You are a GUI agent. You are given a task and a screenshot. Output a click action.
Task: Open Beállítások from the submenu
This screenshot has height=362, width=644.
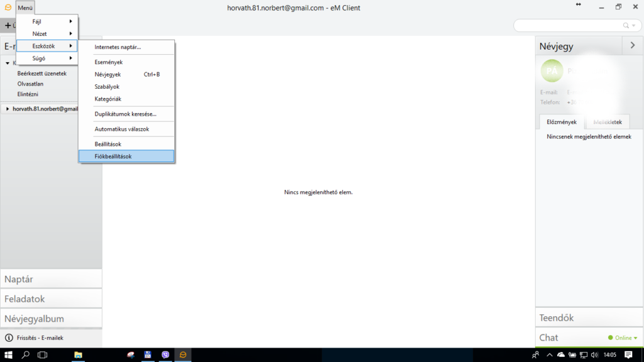click(x=126, y=144)
